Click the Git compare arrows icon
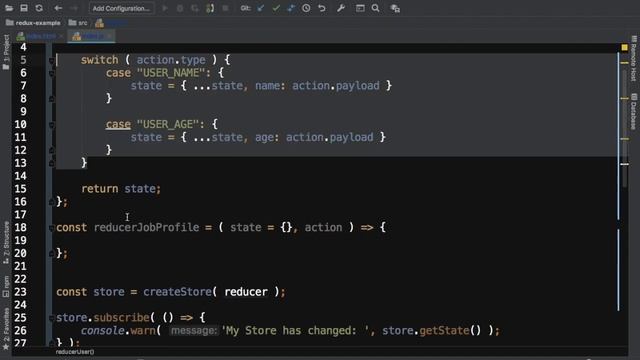Viewport: 640px width, 360px height. [291, 8]
